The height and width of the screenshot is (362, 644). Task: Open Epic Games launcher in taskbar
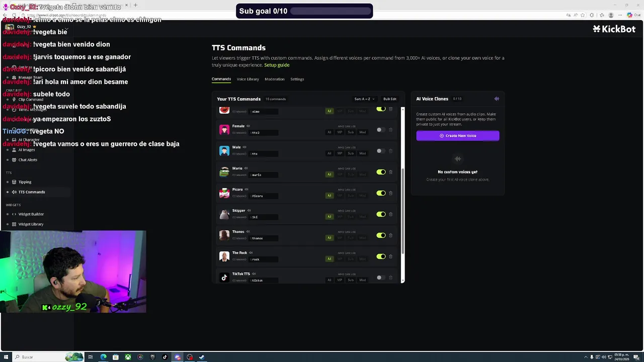(x=152, y=357)
